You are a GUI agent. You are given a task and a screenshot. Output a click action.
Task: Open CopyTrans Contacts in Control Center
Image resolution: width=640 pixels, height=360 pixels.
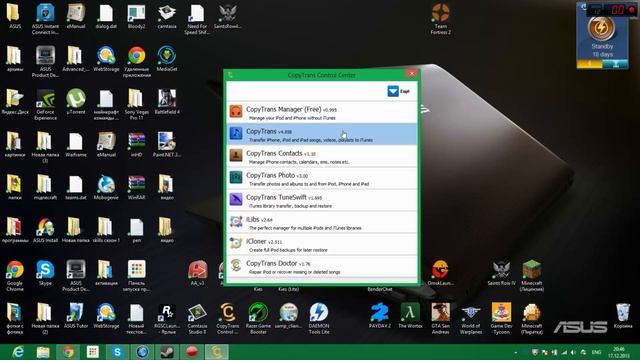click(322, 156)
